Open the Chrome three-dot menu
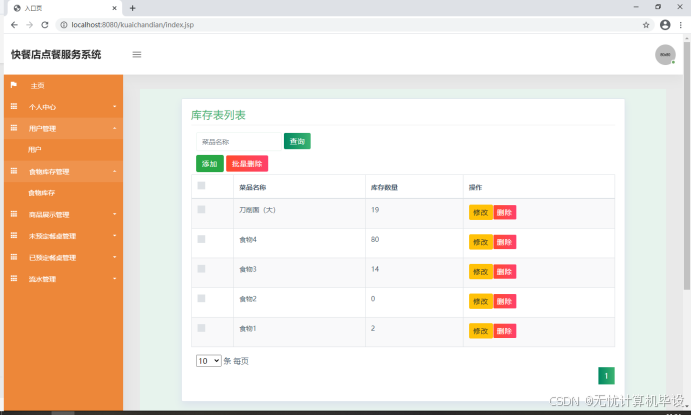This screenshot has width=692, height=415. tap(681, 25)
